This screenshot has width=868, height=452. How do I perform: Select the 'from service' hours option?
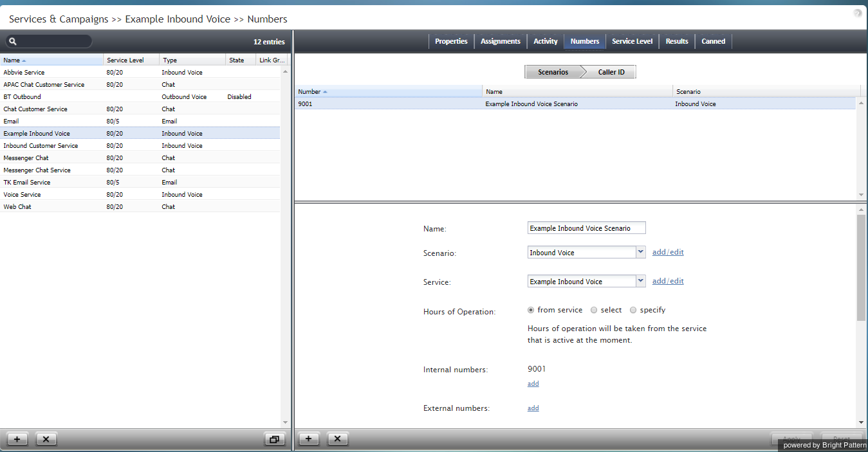pyautogui.click(x=531, y=310)
